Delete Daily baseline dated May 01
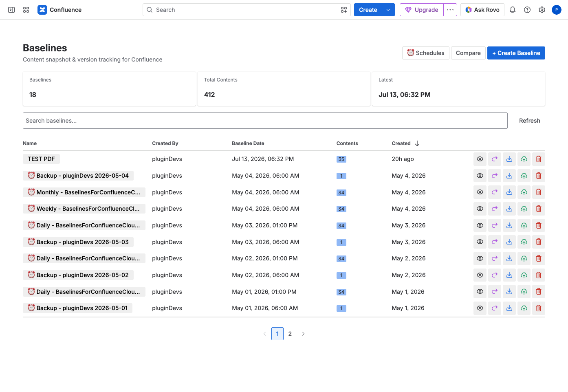This screenshot has height=392, width=568. [x=539, y=291]
